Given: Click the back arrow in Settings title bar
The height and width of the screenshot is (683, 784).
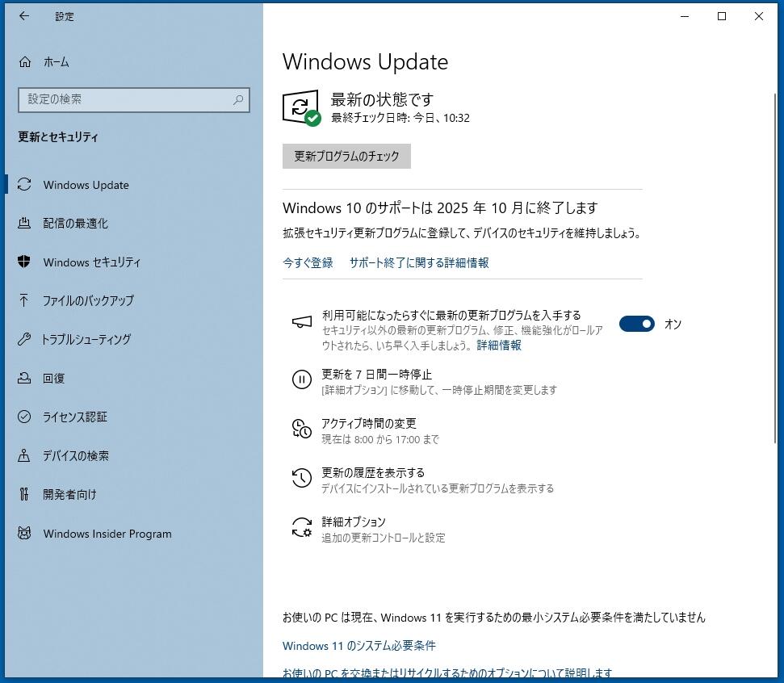Looking at the screenshot, I should point(24,16).
